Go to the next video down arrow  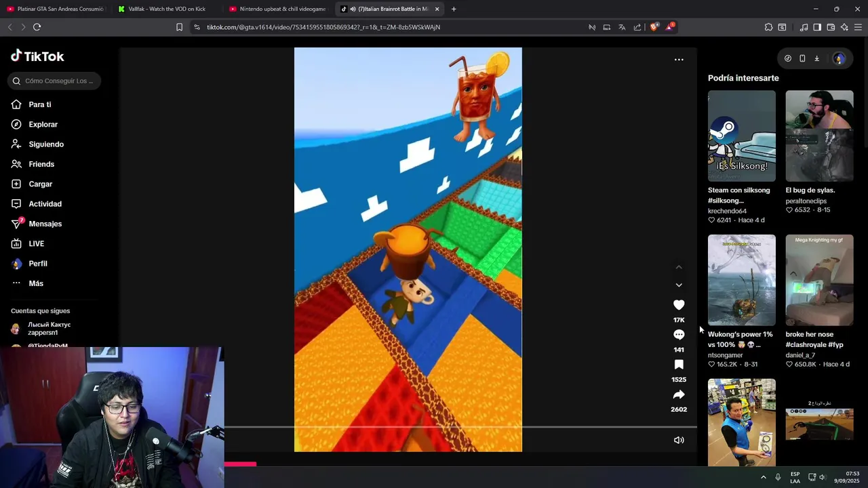[x=679, y=285]
